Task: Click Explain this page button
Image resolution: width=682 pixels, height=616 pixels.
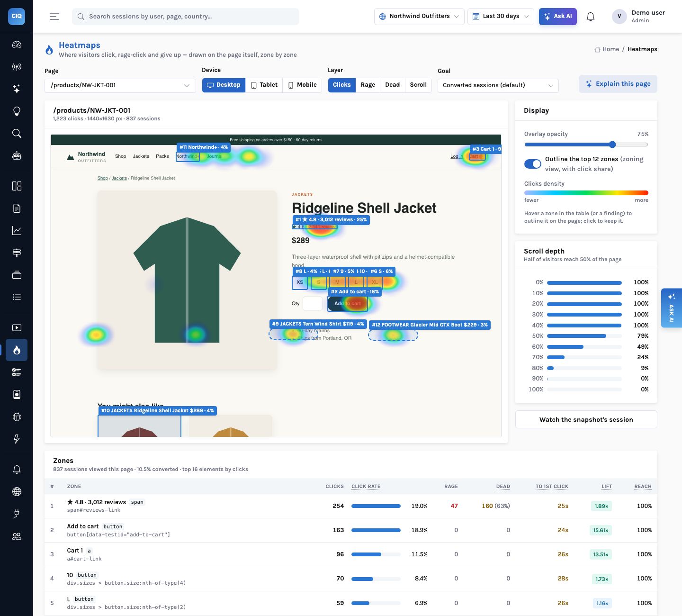Action: pos(618,84)
